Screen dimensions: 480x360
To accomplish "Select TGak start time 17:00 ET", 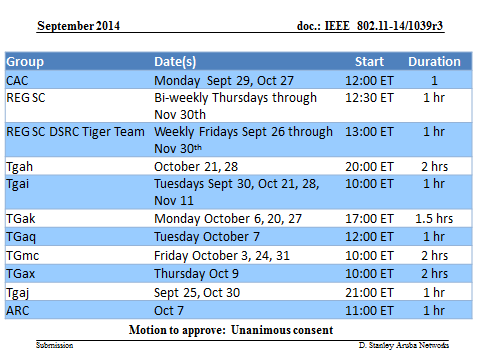I will coord(369,219).
